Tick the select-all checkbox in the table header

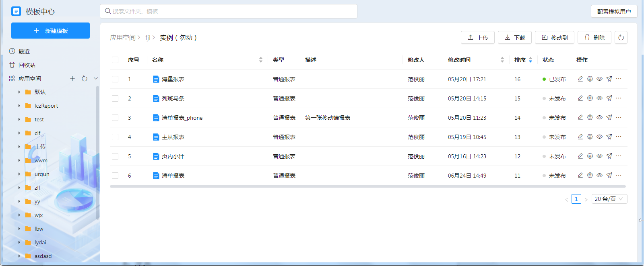(115, 60)
